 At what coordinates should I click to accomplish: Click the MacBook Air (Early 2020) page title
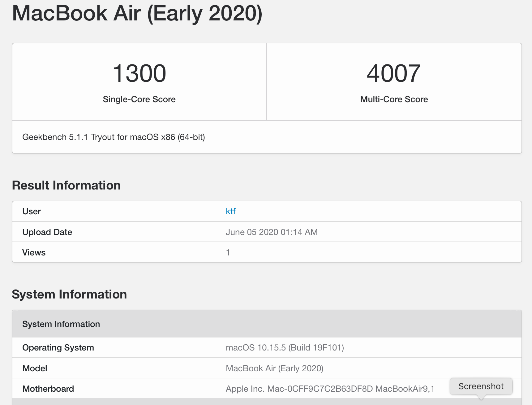[137, 13]
